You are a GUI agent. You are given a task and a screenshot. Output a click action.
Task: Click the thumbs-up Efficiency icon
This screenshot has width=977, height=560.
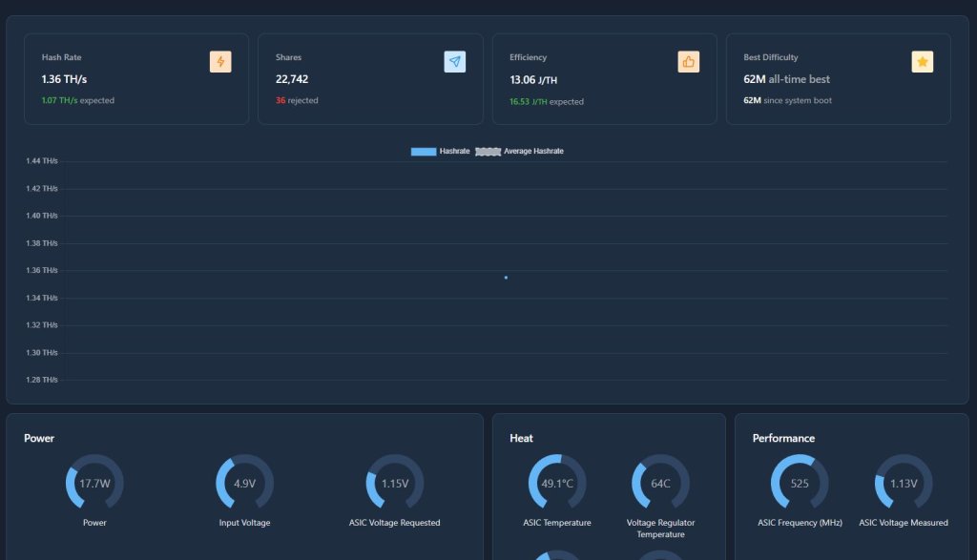pos(689,62)
